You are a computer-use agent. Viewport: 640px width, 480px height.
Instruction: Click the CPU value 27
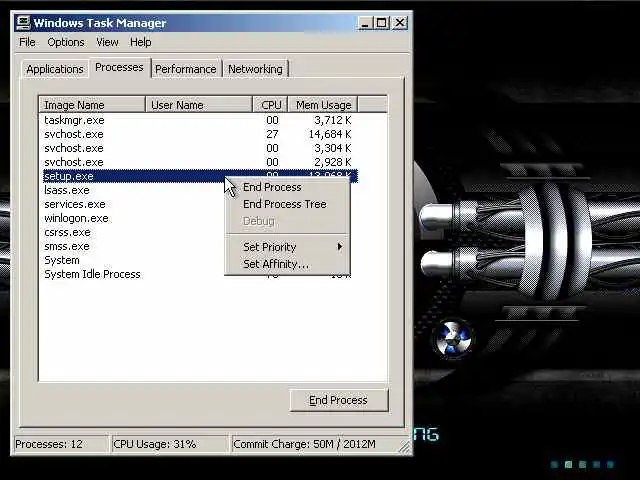[x=272, y=134]
